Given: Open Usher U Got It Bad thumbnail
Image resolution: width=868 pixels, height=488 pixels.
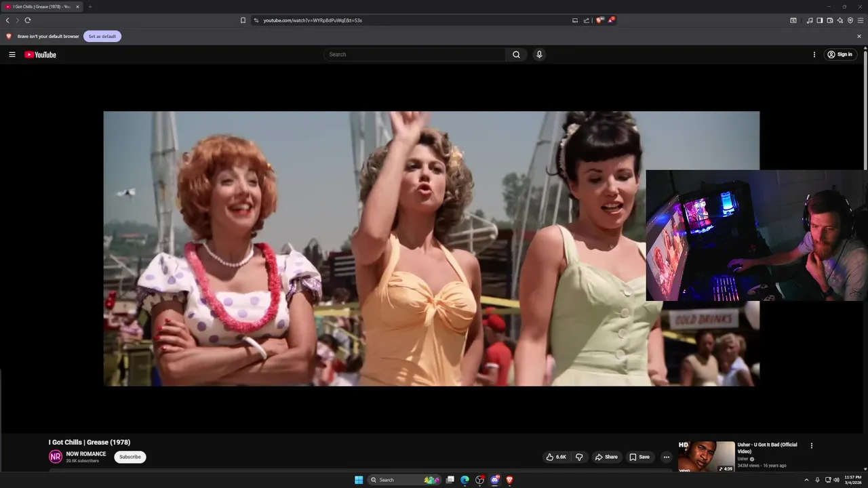Looking at the screenshot, I should (707, 456).
